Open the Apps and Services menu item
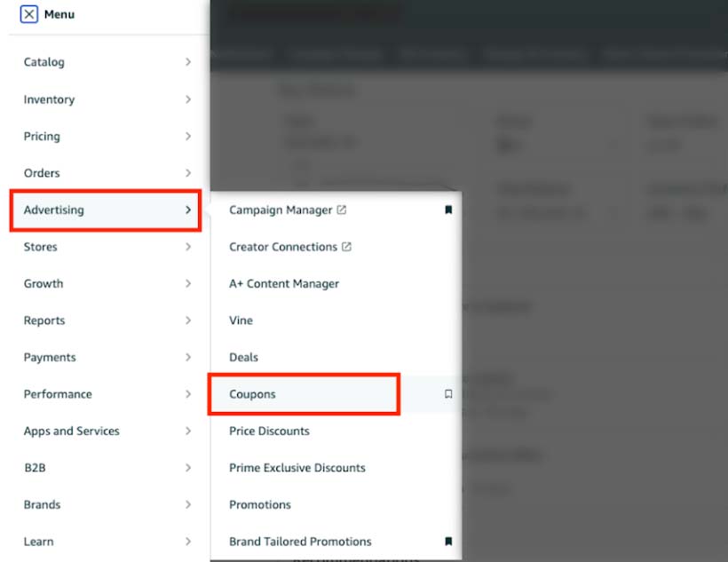Screen dimensions: 728x562 pos(72,431)
